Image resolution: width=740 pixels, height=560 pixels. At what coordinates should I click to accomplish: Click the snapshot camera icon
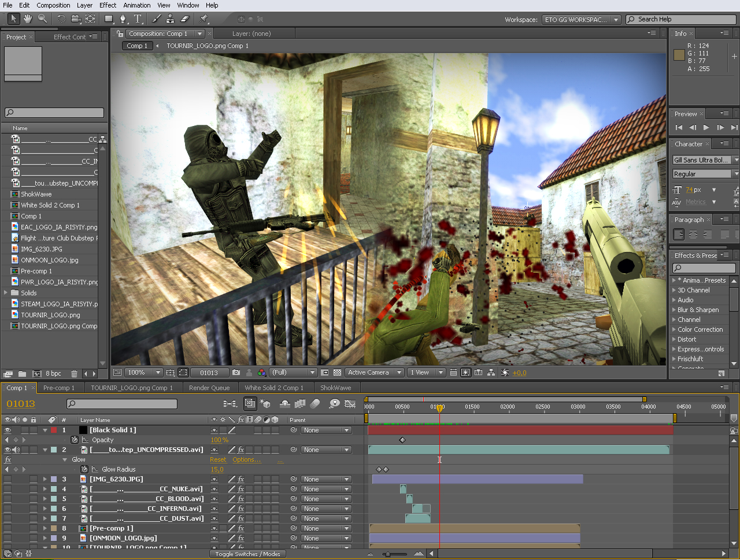pos(236,373)
